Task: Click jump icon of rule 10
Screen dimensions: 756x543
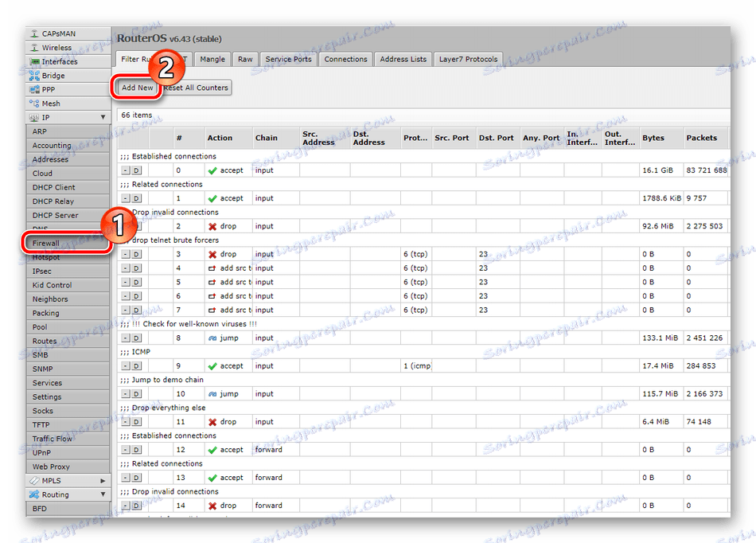Action: (212, 394)
